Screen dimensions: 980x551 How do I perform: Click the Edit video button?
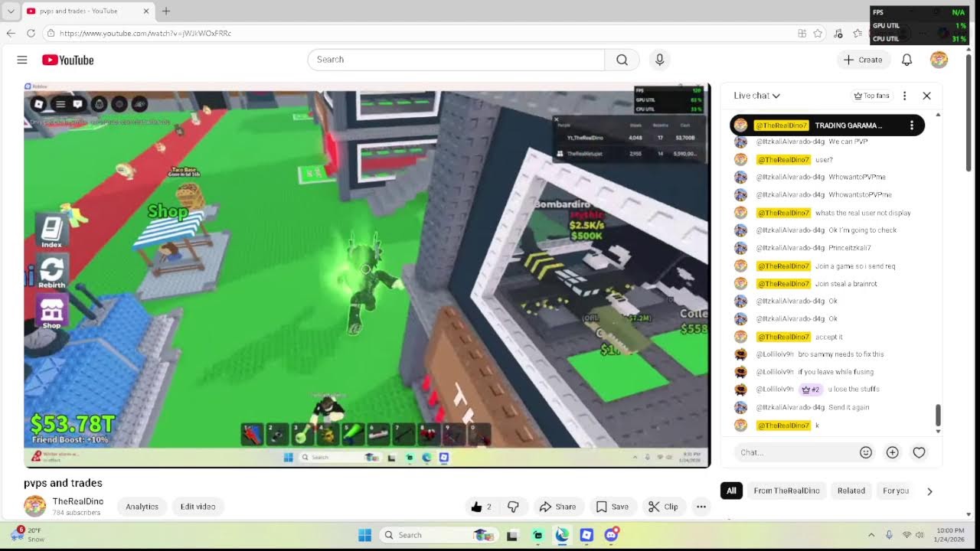pyautogui.click(x=198, y=507)
